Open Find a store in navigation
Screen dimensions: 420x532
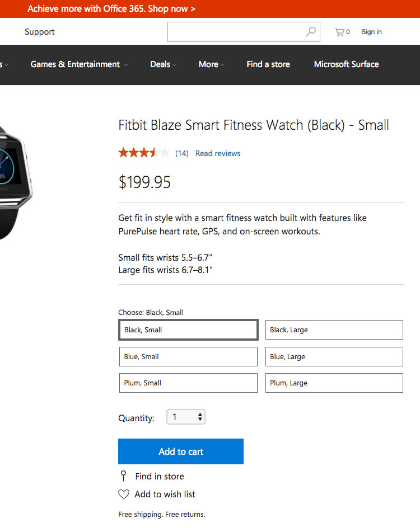coord(268,64)
